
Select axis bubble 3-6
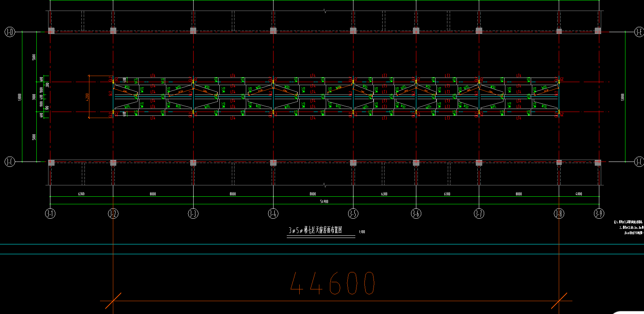(x=416, y=214)
